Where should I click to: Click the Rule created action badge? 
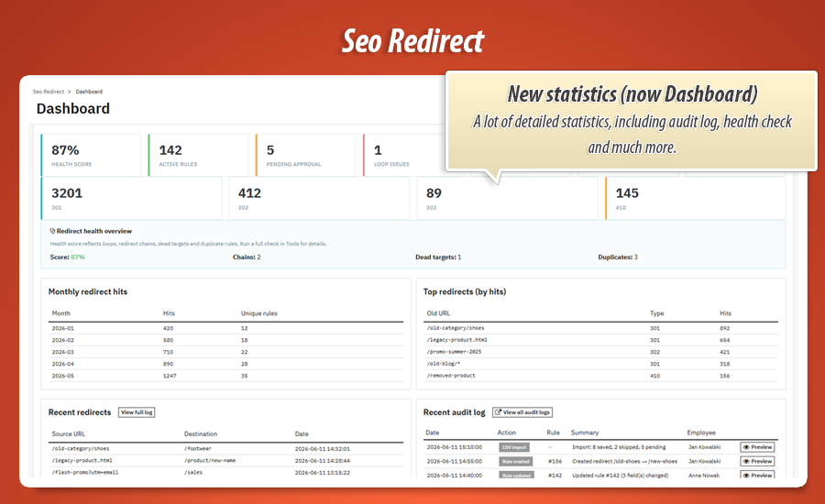515,461
